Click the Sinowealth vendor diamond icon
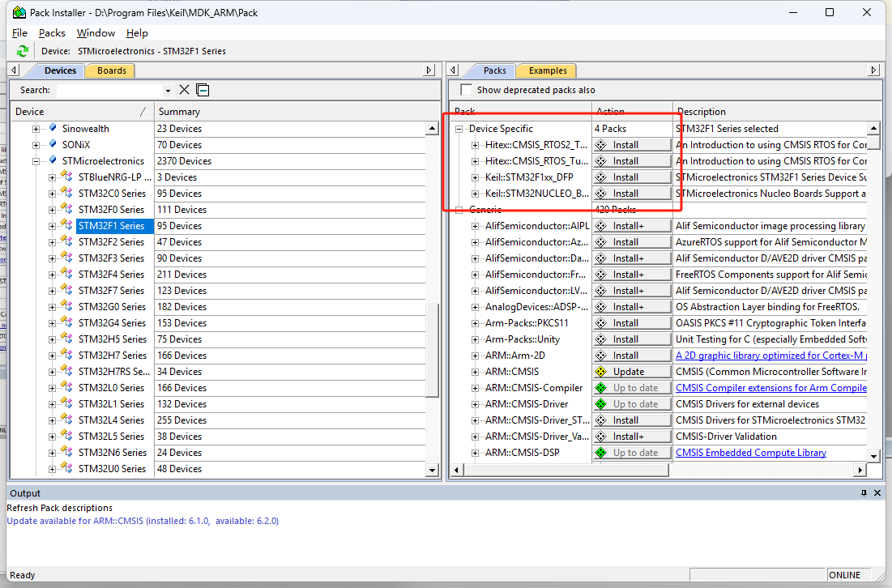 [x=53, y=128]
